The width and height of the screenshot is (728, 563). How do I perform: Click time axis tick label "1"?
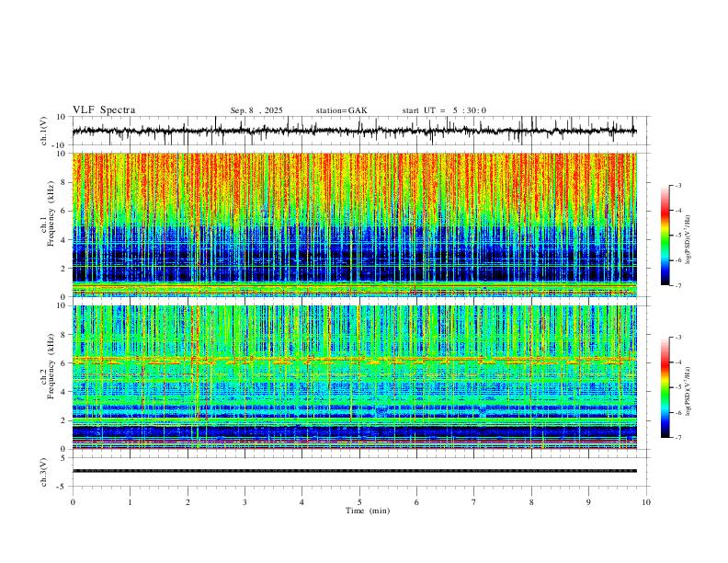pyautogui.click(x=130, y=502)
